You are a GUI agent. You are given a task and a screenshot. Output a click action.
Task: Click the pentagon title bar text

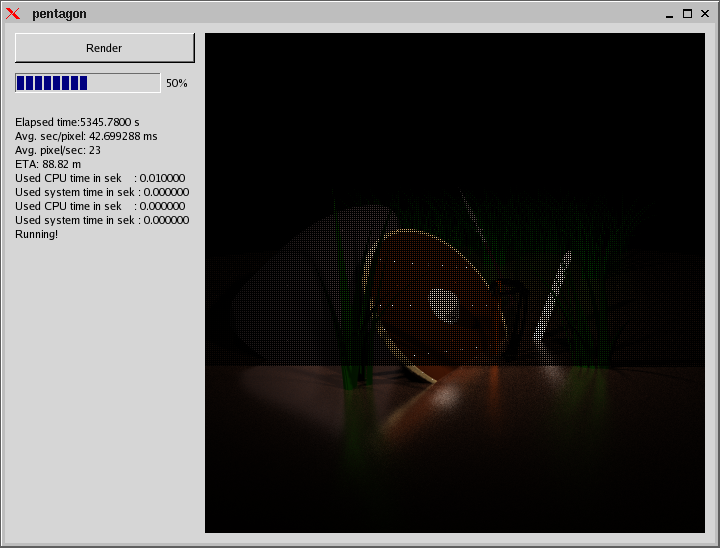pos(59,14)
